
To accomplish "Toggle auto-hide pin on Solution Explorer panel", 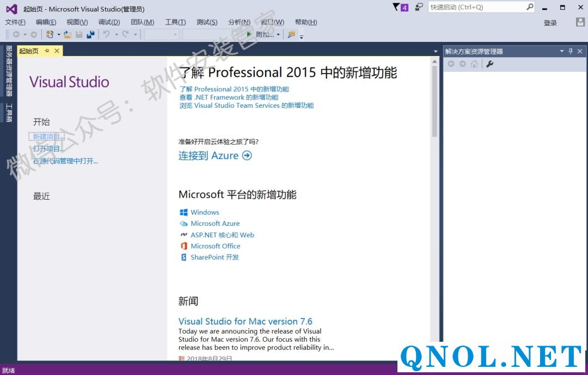I will (571, 51).
